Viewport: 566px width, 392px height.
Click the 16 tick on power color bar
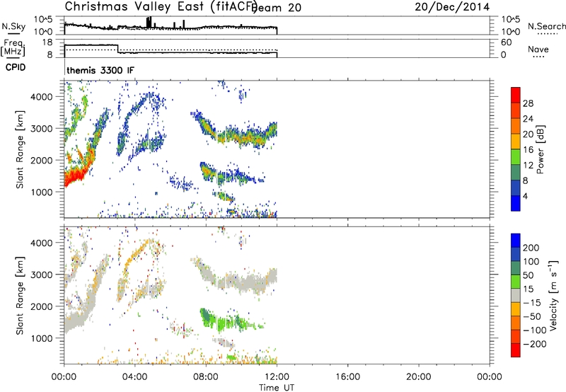pyautogui.click(x=528, y=149)
